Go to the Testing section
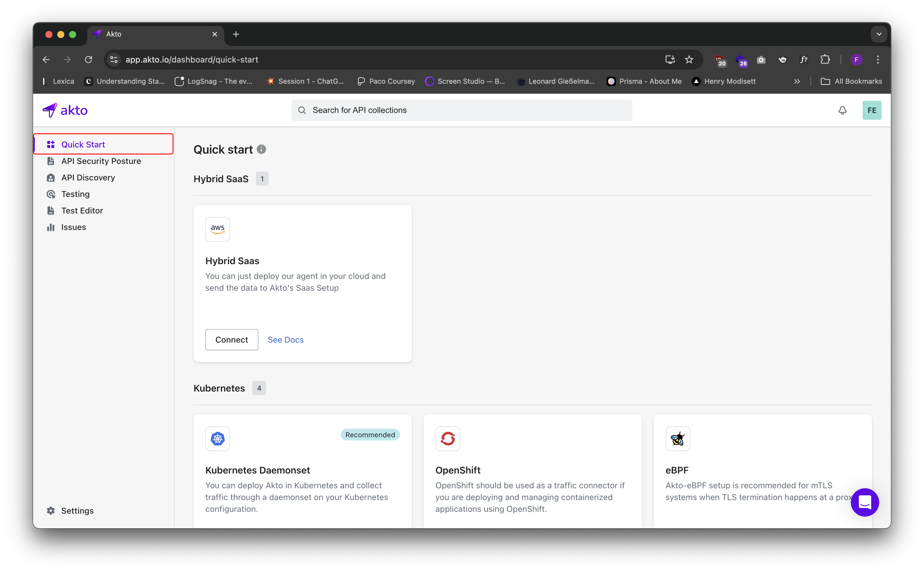Viewport: 924px width, 572px height. (x=75, y=194)
